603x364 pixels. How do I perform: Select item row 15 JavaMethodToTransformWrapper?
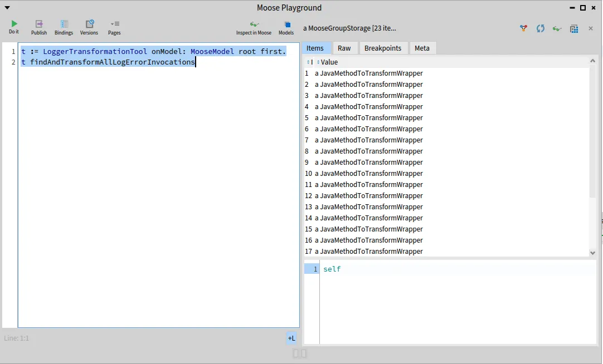click(x=446, y=229)
